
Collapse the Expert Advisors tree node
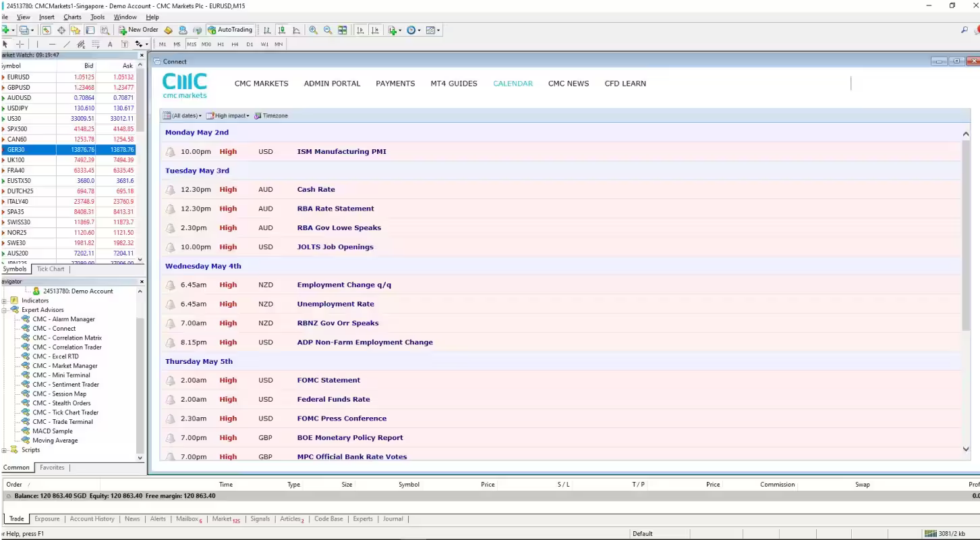(x=4, y=310)
